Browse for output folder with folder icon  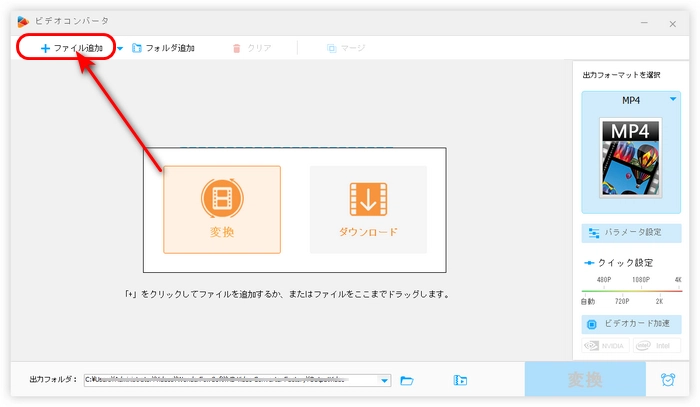[407, 380]
